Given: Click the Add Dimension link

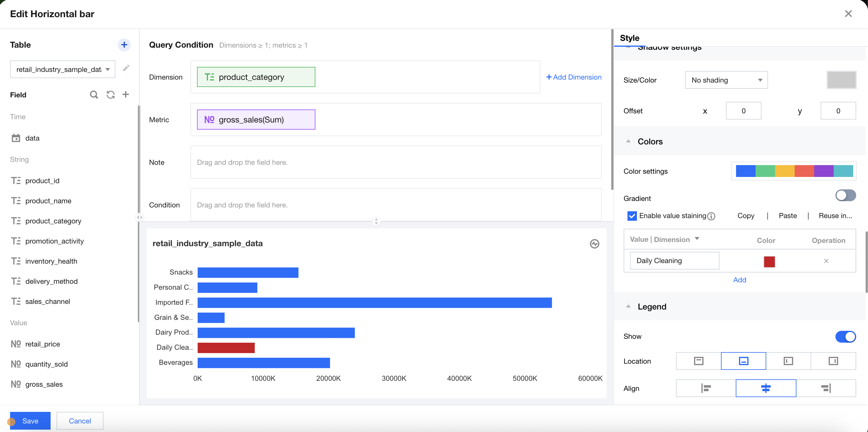Looking at the screenshot, I should point(574,77).
